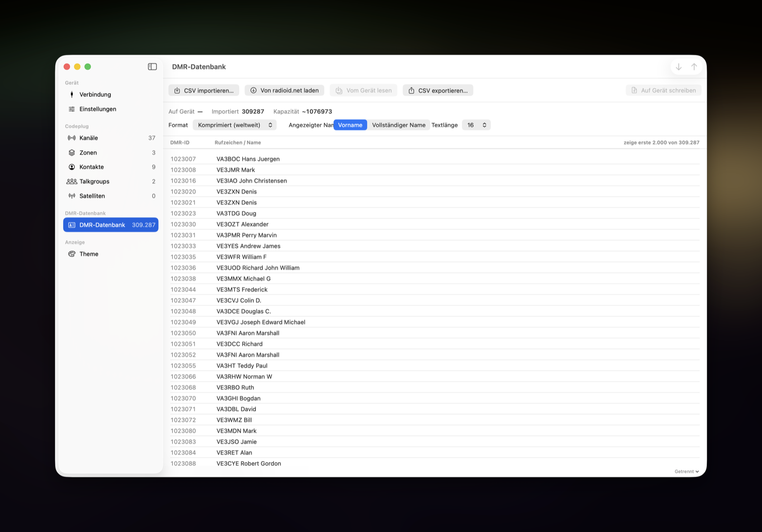Image resolution: width=762 pixels, height=532 pixels.
Task: Click the DMR-ID column header
Action: point(180,143)
